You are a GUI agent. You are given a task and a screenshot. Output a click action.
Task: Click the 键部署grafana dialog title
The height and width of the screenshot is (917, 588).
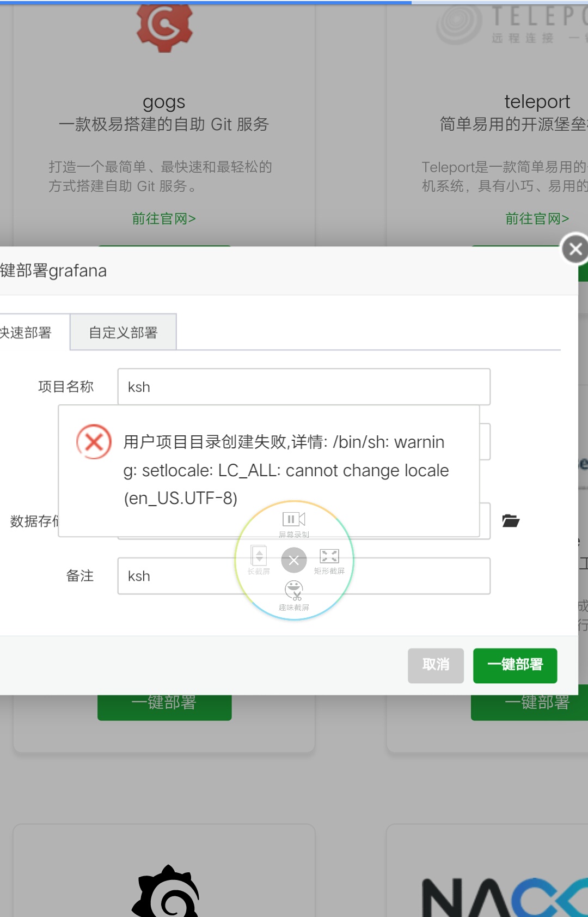(x=53, y=271)
